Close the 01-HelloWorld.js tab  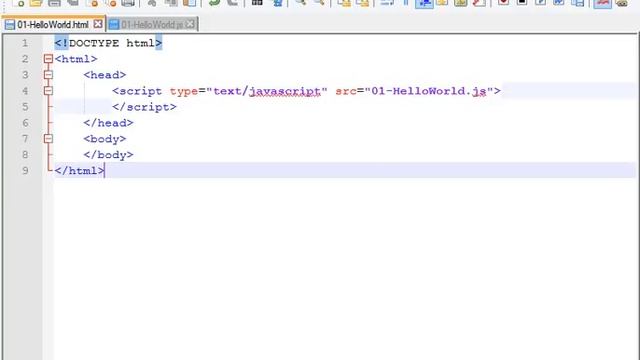click(x=190, y=24)
